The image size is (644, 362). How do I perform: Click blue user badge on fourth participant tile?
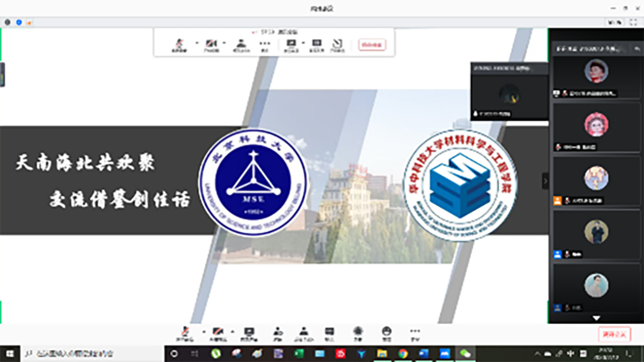coord(557,255)
